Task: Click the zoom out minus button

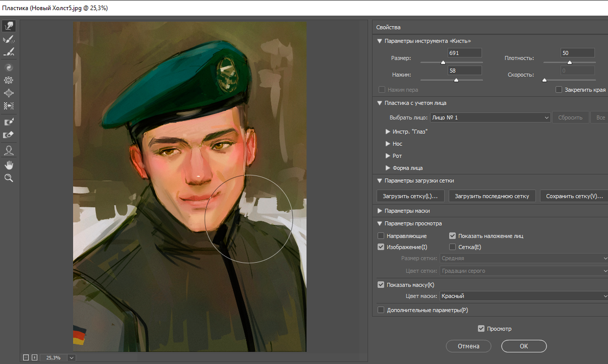Action: pyautogui.click(x=26, y=357)
